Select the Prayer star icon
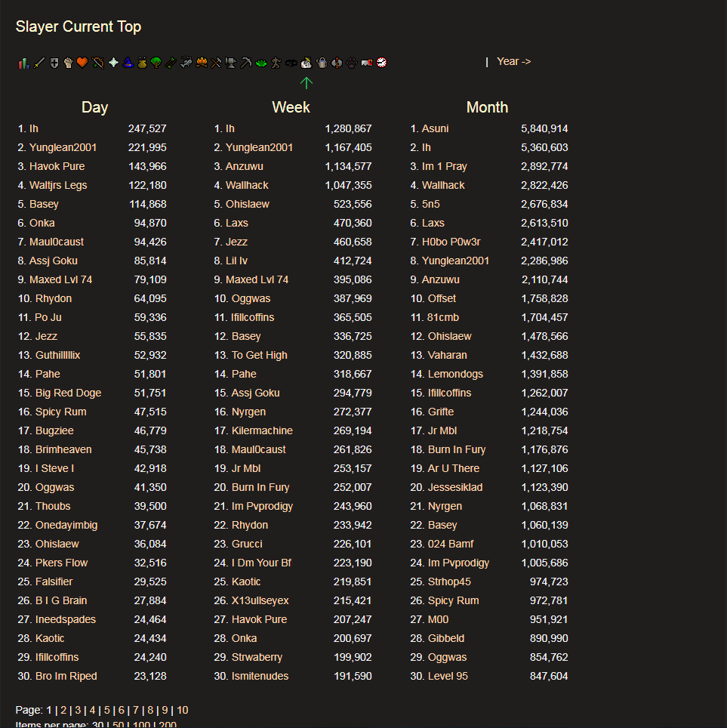This screenshot has height=728, width=727. pyautogui.click(x=113, y=63)
